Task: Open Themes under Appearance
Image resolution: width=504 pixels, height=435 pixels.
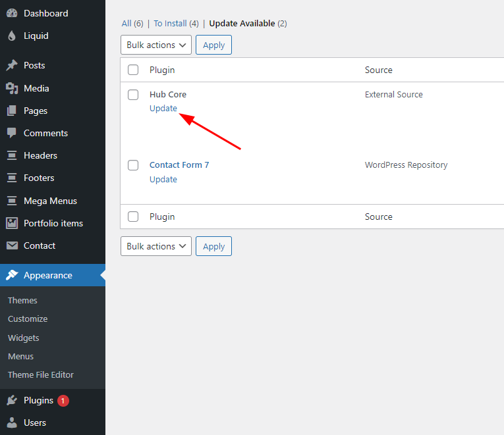Action: pos(22,300)
